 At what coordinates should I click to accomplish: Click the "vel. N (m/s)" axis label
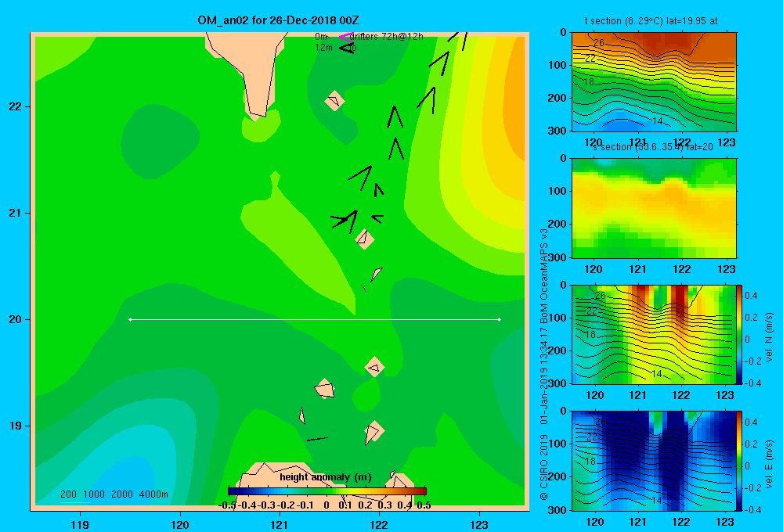770,337
